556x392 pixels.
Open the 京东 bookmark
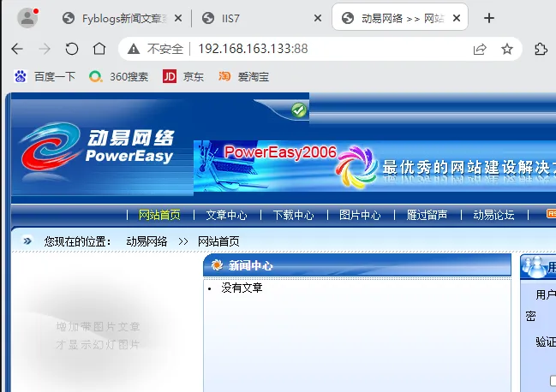[x=183, y=76]
